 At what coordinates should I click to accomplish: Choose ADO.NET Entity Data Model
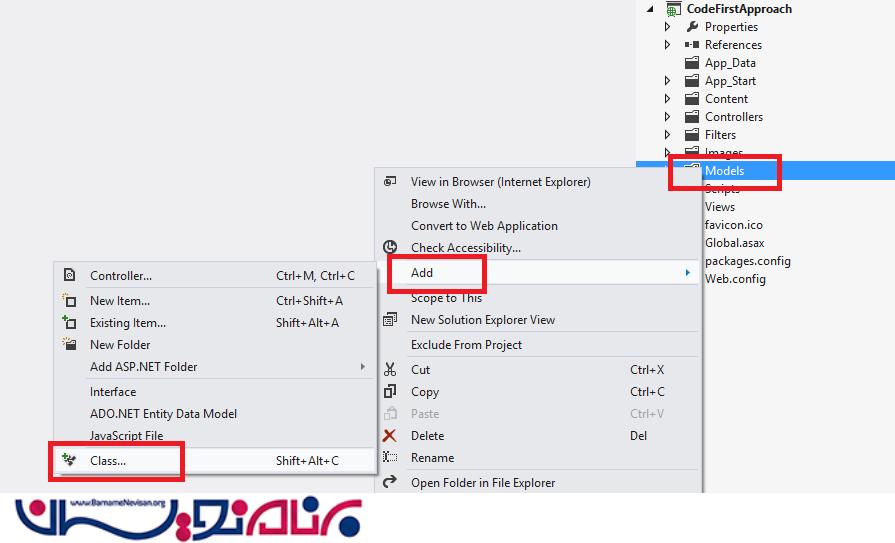click(x=163, y=413)
